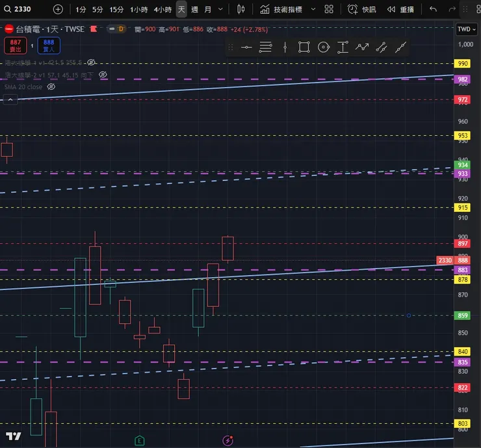Select the vertical line drawing tool
Screen dimensions: 481x448
pyautogui.click(x=285, y=47)
